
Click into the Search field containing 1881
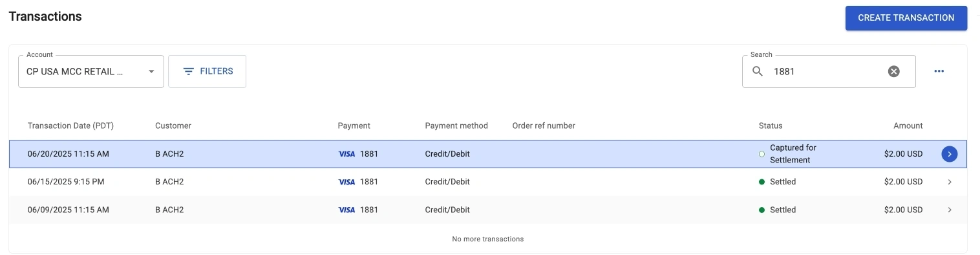pyautogui.click(x=829, y=71)
